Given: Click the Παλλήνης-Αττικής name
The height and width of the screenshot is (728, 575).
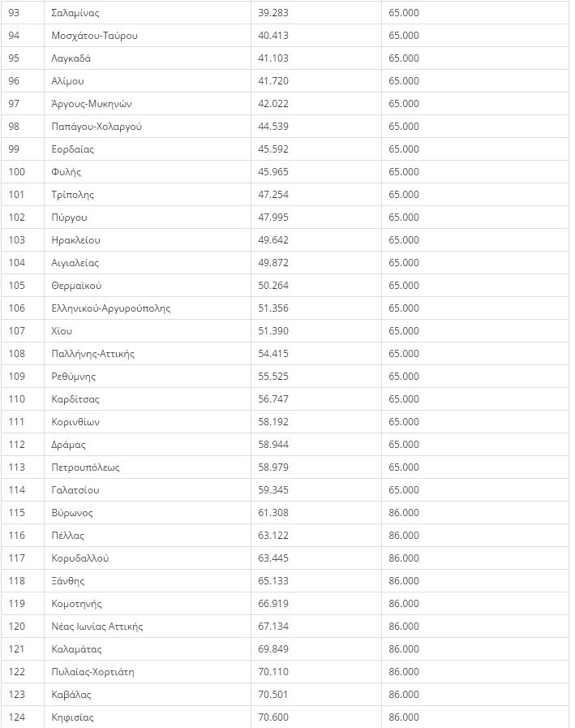Looking at the screenshot, I should coord(92,354).
